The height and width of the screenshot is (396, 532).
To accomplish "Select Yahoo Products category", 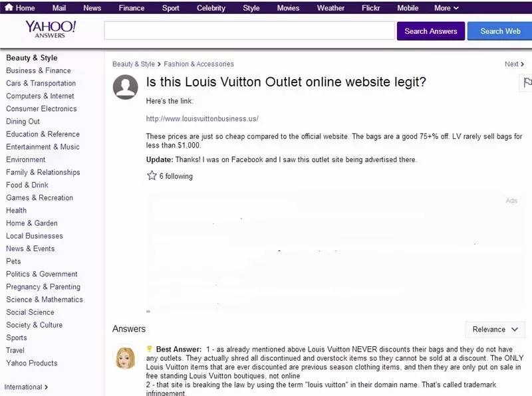I will point(31,363).
